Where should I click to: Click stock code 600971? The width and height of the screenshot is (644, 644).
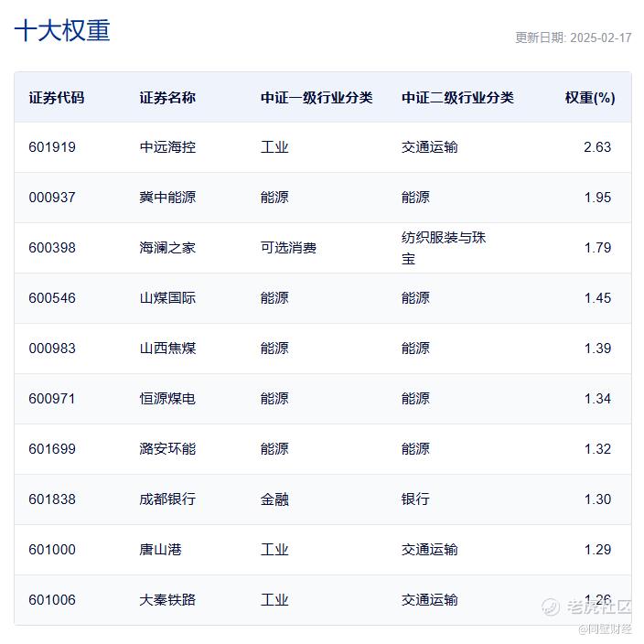(52, 399)
